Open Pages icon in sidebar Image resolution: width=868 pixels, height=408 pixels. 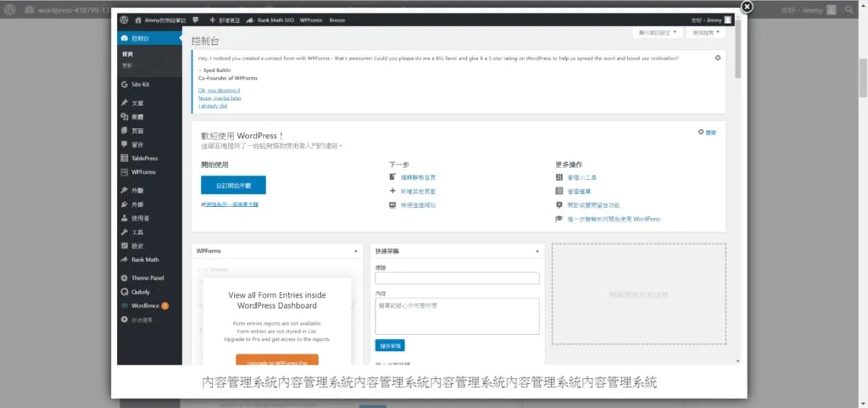coord(124,131)
